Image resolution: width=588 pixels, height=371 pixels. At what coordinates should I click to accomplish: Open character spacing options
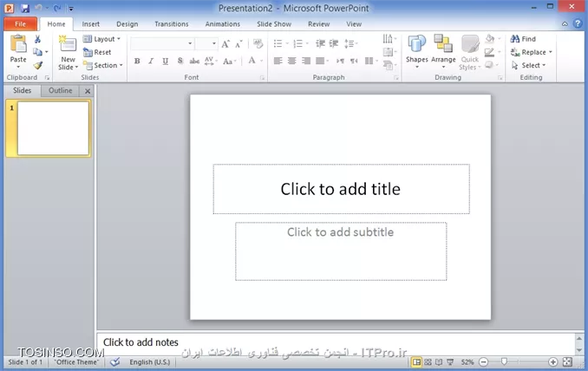[211, 61]
